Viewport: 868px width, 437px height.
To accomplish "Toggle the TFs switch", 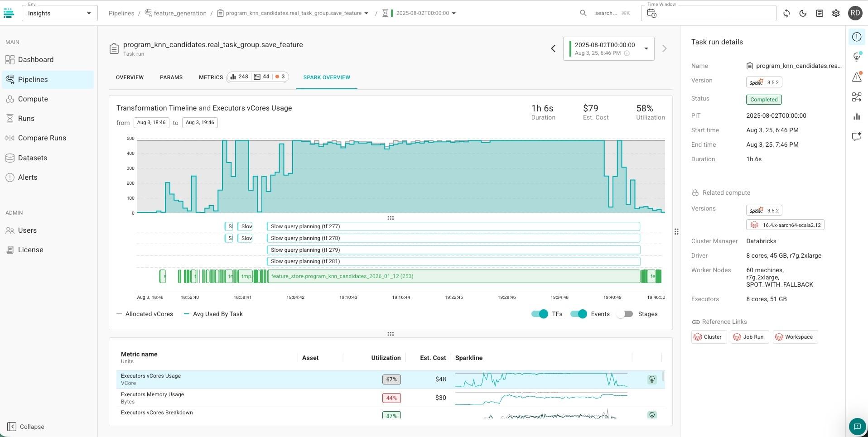I will (540, 314).
